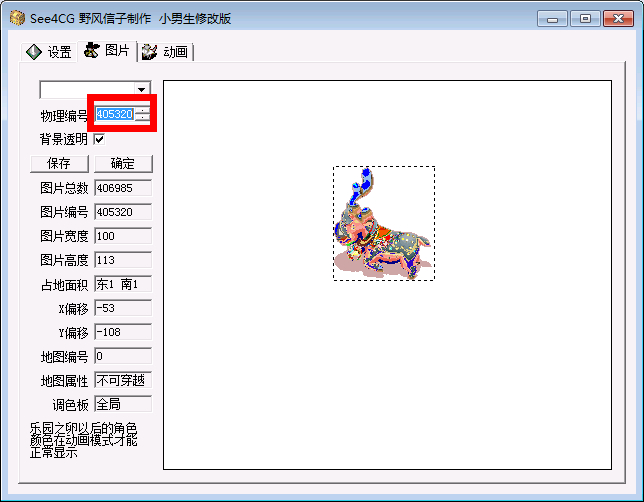
Task: Click the 图片宽度 value field
Action: click(122, 236)
